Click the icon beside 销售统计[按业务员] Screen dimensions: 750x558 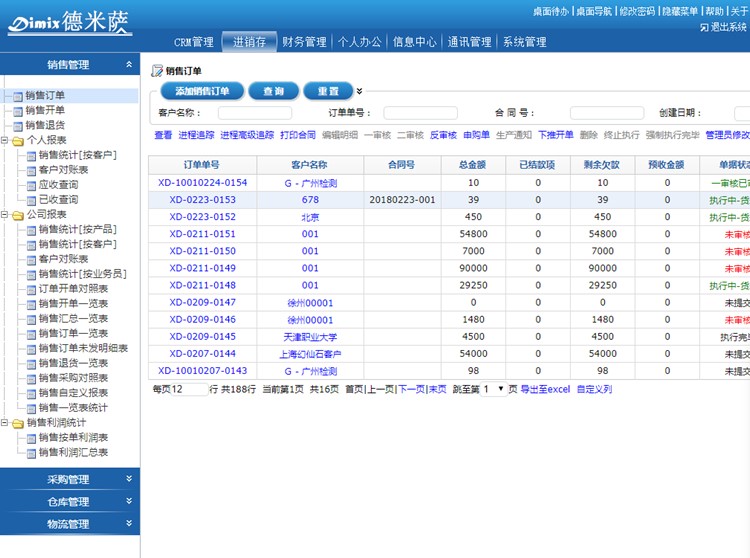pos(31,274)
